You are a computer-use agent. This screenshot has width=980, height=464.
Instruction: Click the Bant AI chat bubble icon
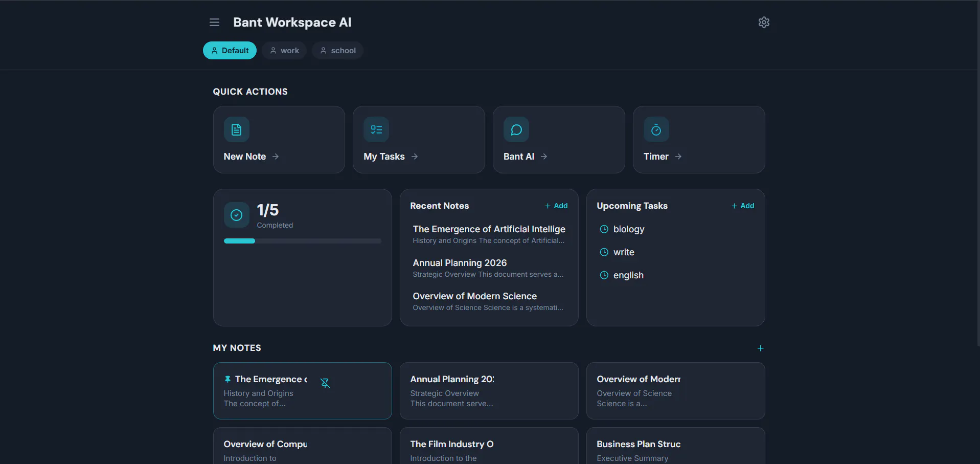click(x=516, y=129)
